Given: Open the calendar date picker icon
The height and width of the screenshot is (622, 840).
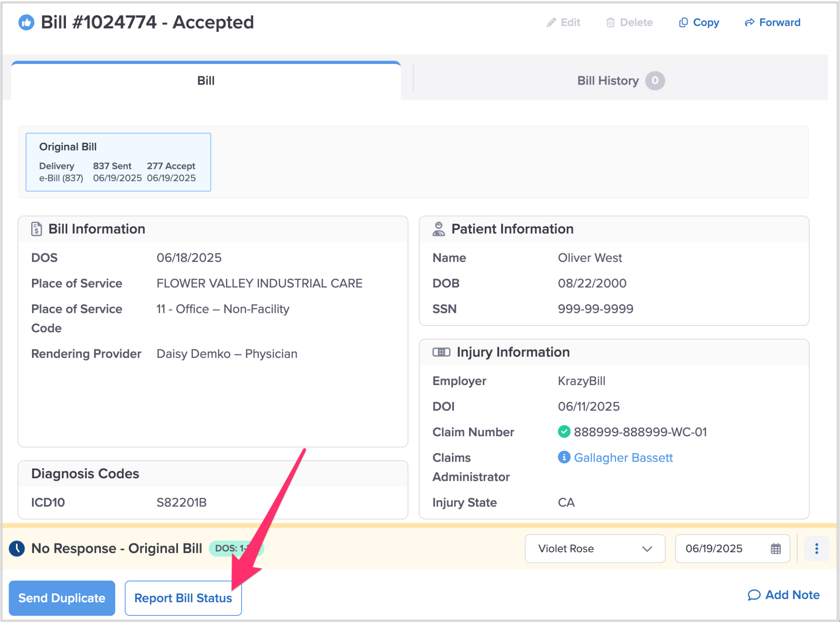Looking at the screenshot, I should pos(775,549).
